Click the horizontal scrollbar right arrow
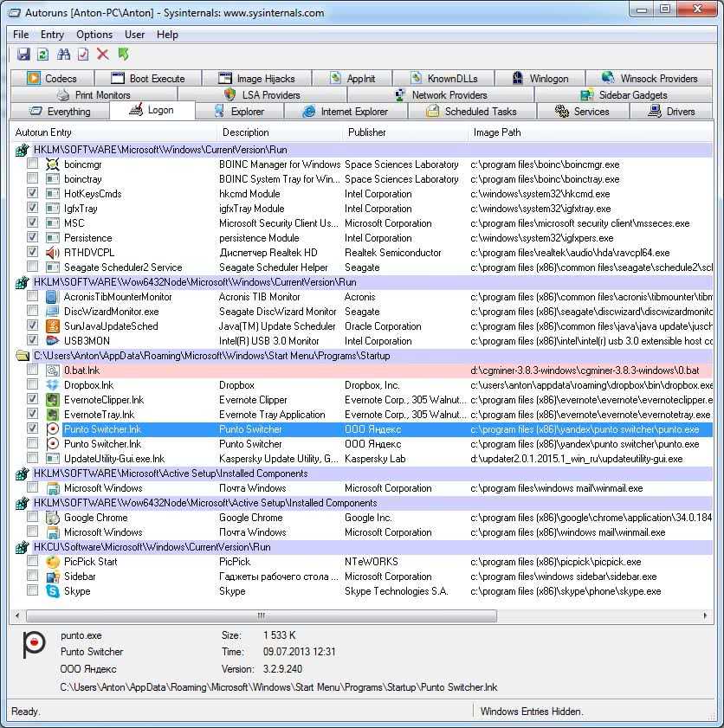The image size is (724, 728). point(708,616)
